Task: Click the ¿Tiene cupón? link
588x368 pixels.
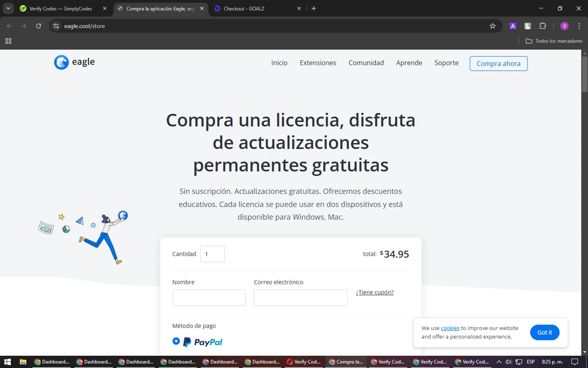Action: click(375, 292)
